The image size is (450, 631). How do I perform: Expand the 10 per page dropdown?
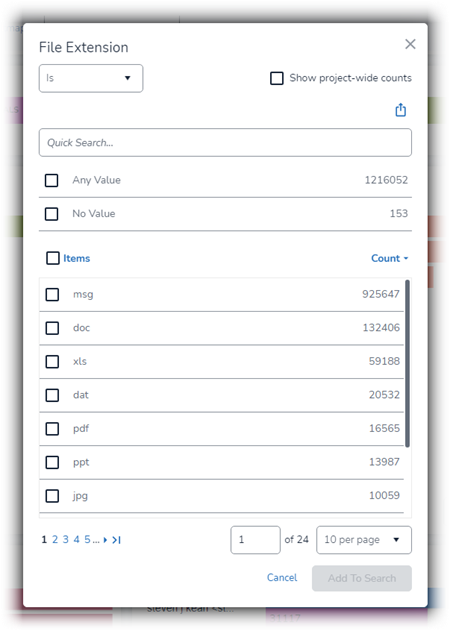click(364, 540)
